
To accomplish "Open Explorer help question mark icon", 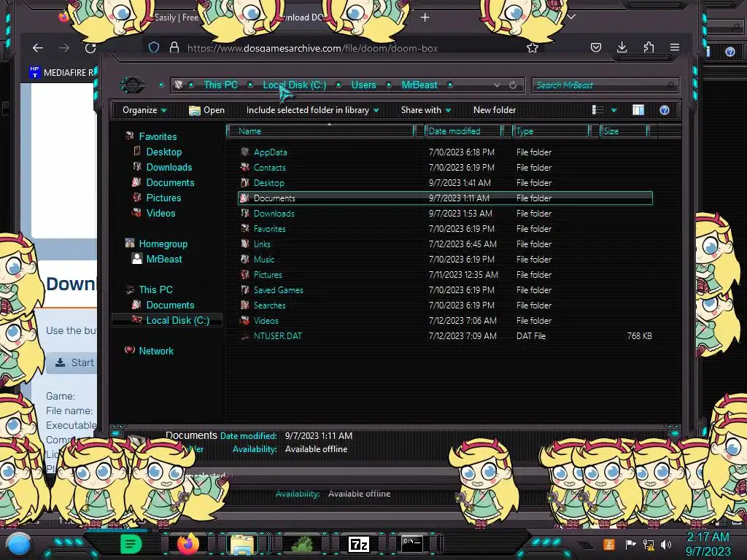I will coord(664,111).
